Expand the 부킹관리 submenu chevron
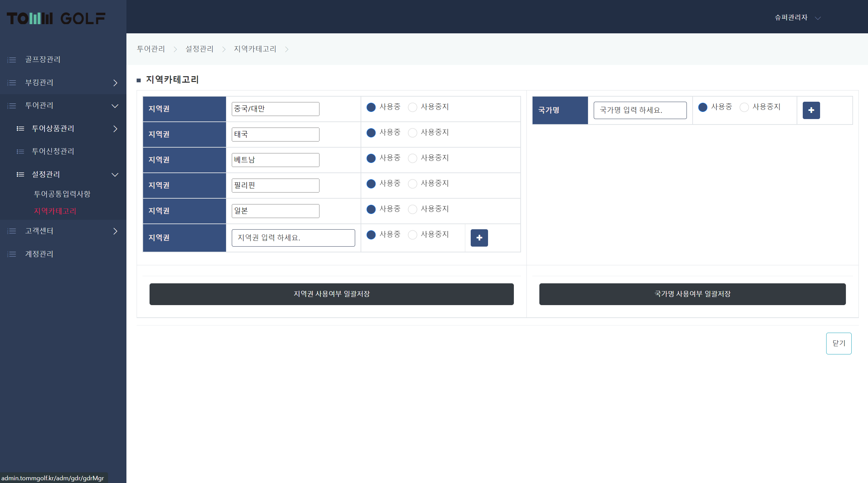The width and height of the screenshot is (868, 483). (x=115, y=83)
